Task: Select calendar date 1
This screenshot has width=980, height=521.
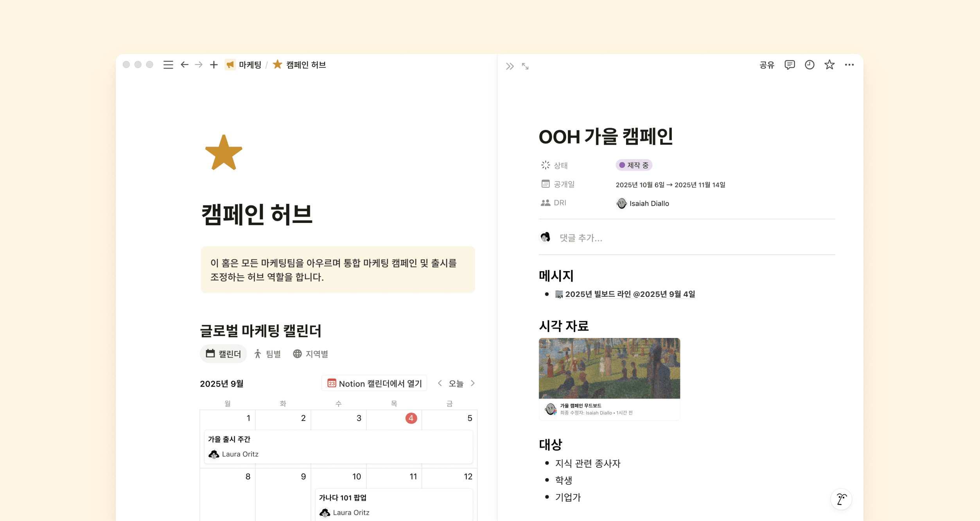Action: (x=248, y=418)
